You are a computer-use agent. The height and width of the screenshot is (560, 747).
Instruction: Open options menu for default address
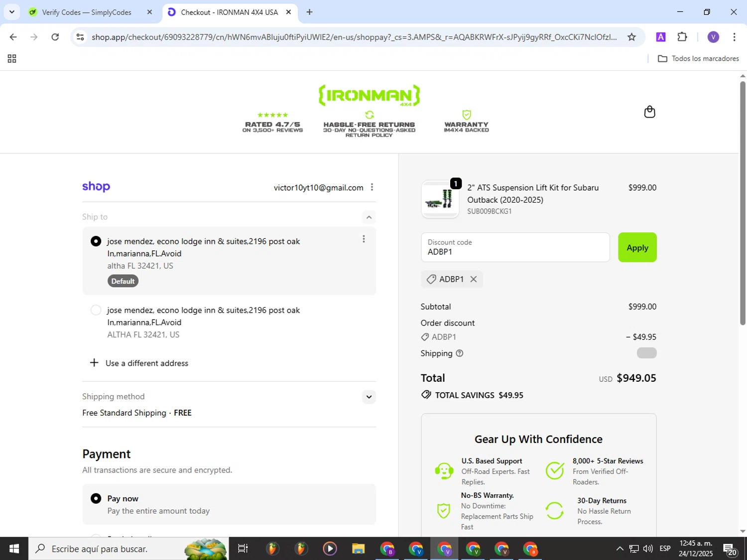[364, 239]
